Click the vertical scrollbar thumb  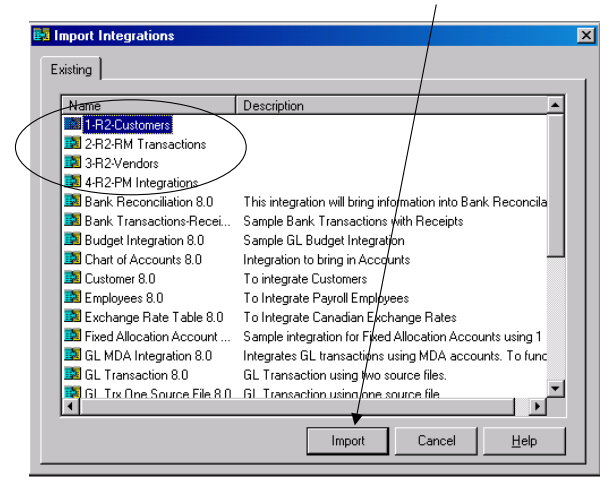[555, 185]
